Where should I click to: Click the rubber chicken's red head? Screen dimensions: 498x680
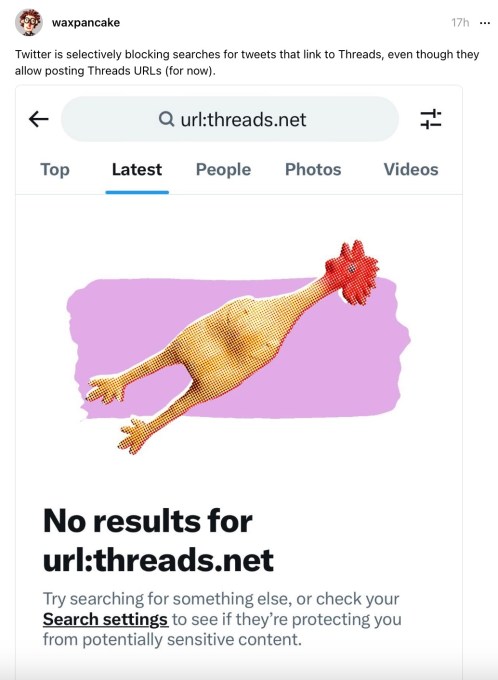tap(352, 272)
